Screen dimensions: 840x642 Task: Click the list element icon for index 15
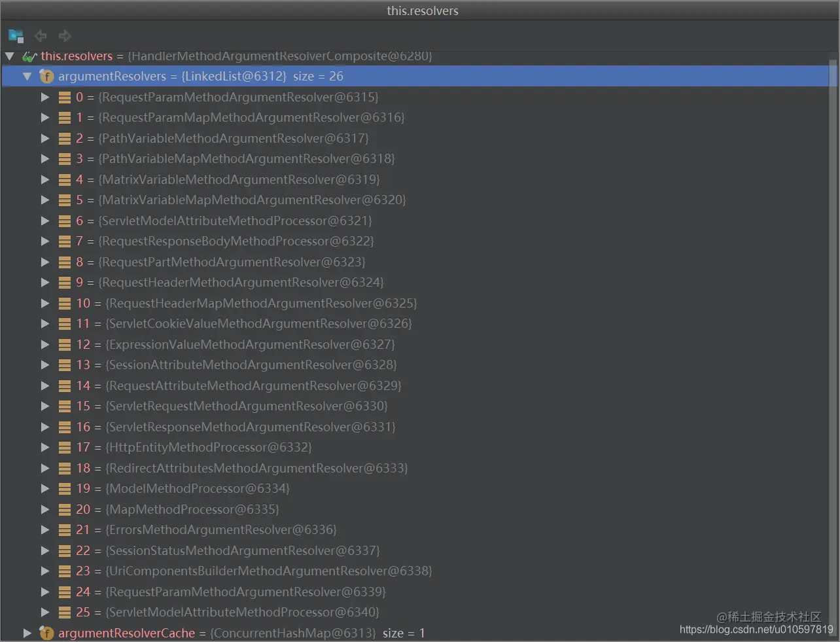[65, 406]
